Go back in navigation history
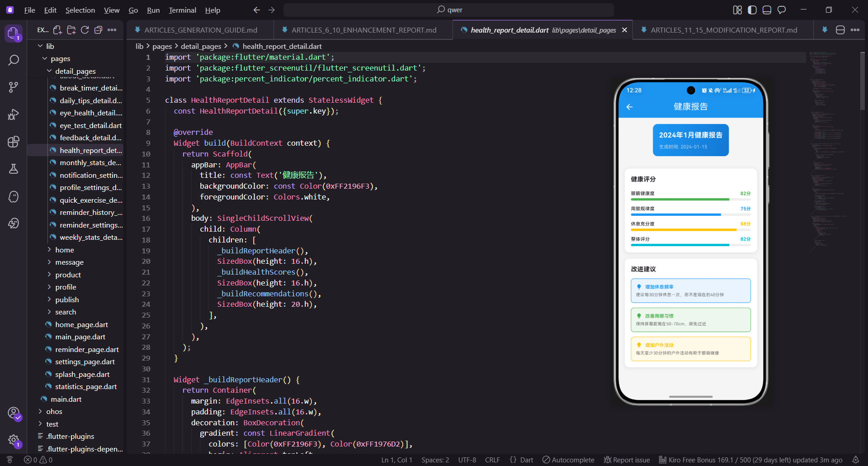 click(257, 10)
